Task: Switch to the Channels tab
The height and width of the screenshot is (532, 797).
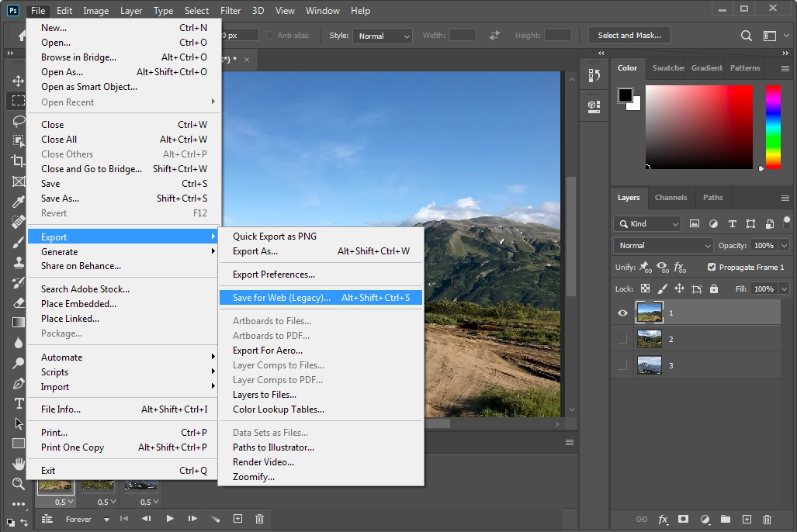Action: click(671, 198)
